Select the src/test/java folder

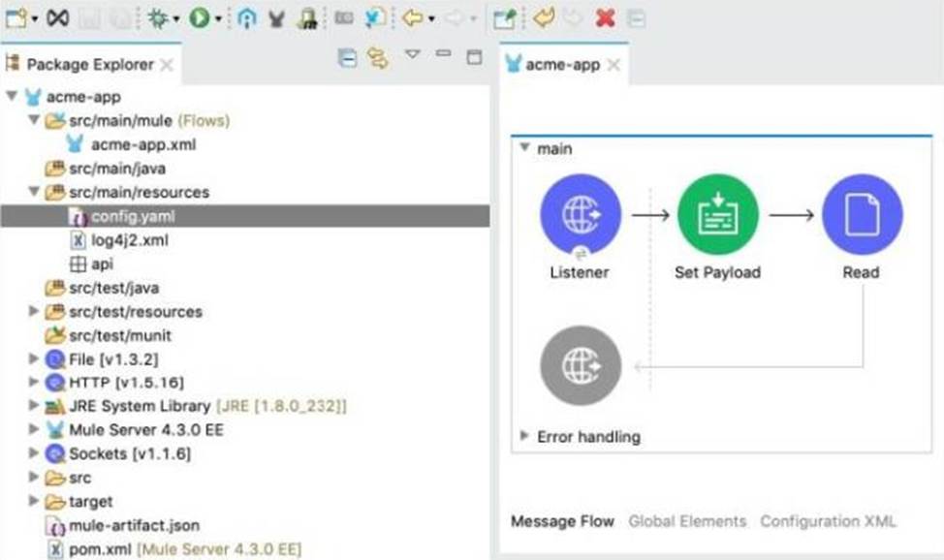click(x=113, y=288)
